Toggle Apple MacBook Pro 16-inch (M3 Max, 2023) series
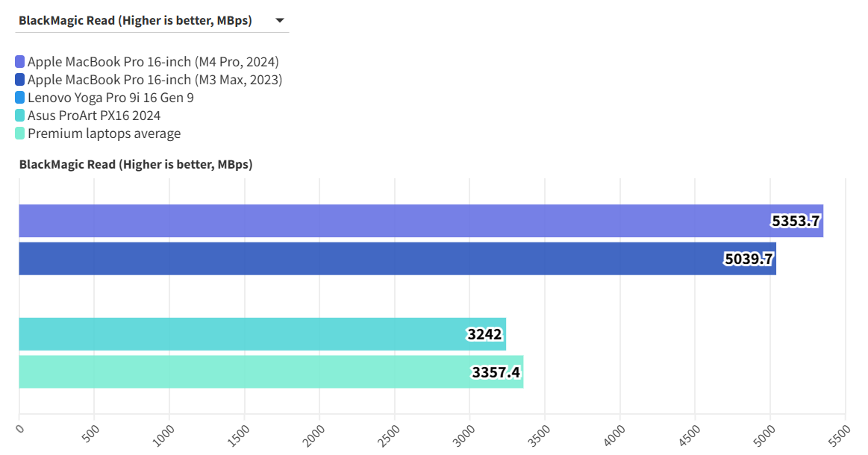This screenshot has width=868, height=455. 154,80
